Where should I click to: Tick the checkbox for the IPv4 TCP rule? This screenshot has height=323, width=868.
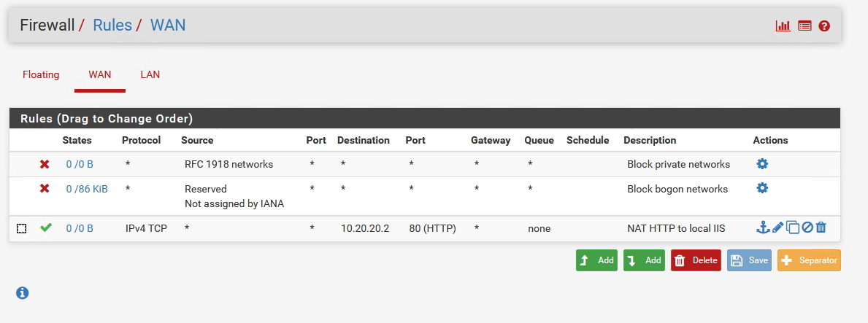[22, 228]
